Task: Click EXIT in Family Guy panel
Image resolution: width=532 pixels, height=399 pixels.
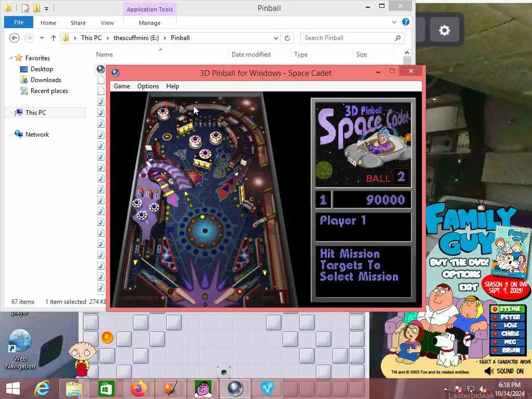Action: [469, 287]
